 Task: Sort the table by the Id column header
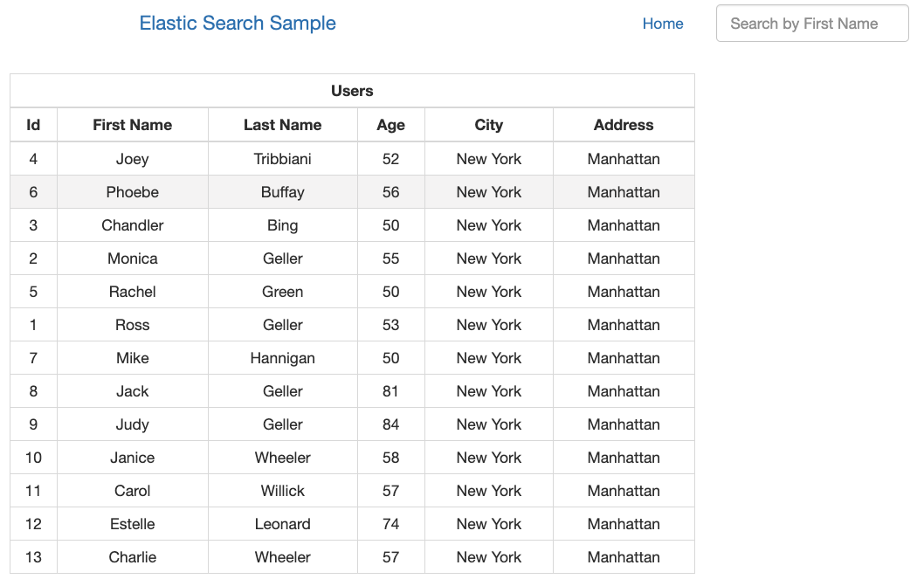(33, 125)
